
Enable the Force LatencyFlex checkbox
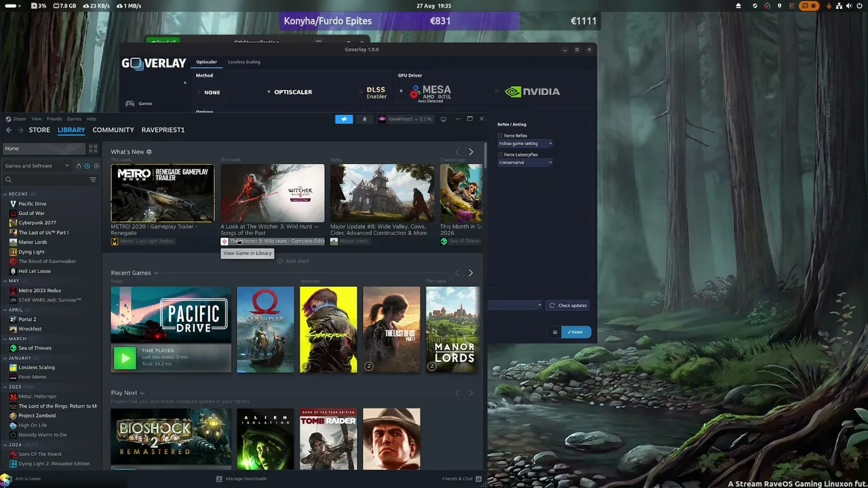500,155
